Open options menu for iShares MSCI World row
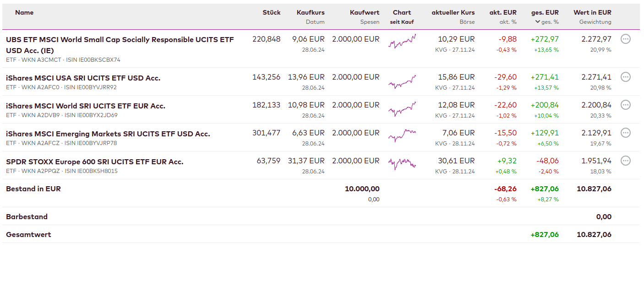 click(x=625, y=105)
